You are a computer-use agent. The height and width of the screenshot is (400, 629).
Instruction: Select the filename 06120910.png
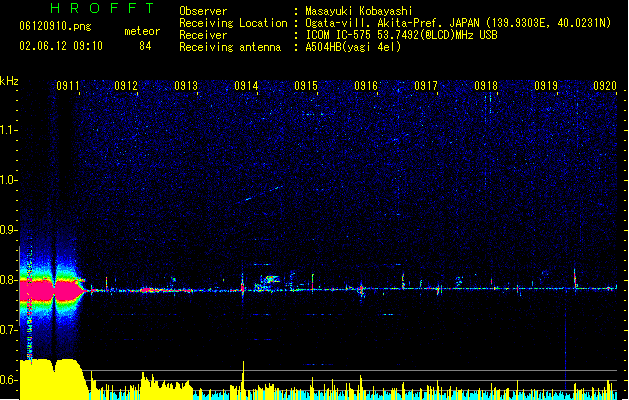click(55, 26)
